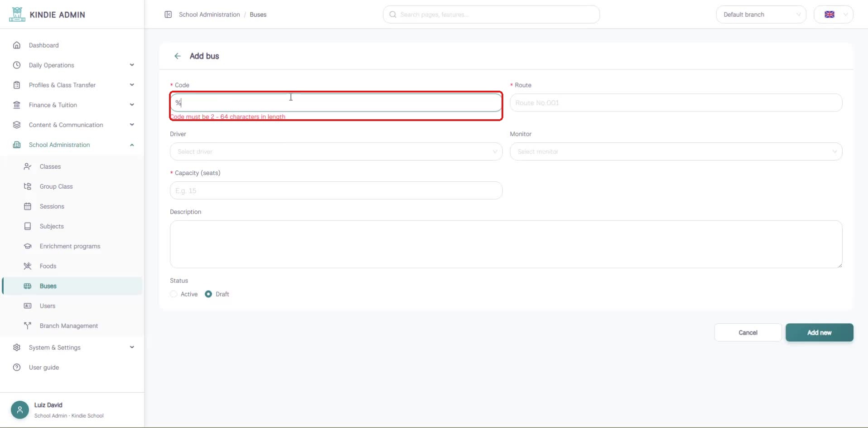868x428 pixels.
Task: Open Dashboard via its home icon
Action: (x=17, y=45)
